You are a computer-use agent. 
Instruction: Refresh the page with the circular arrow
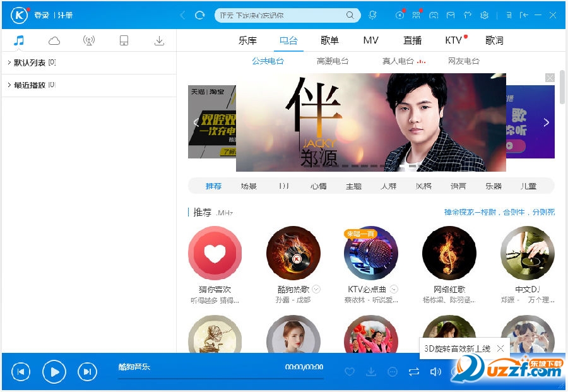click(x=199, y=15)
